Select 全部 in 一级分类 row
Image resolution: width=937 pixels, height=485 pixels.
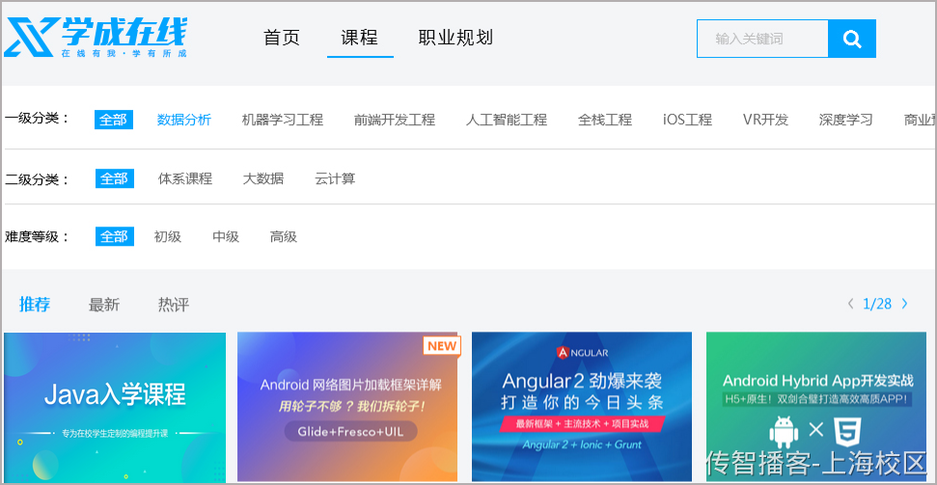114,119
